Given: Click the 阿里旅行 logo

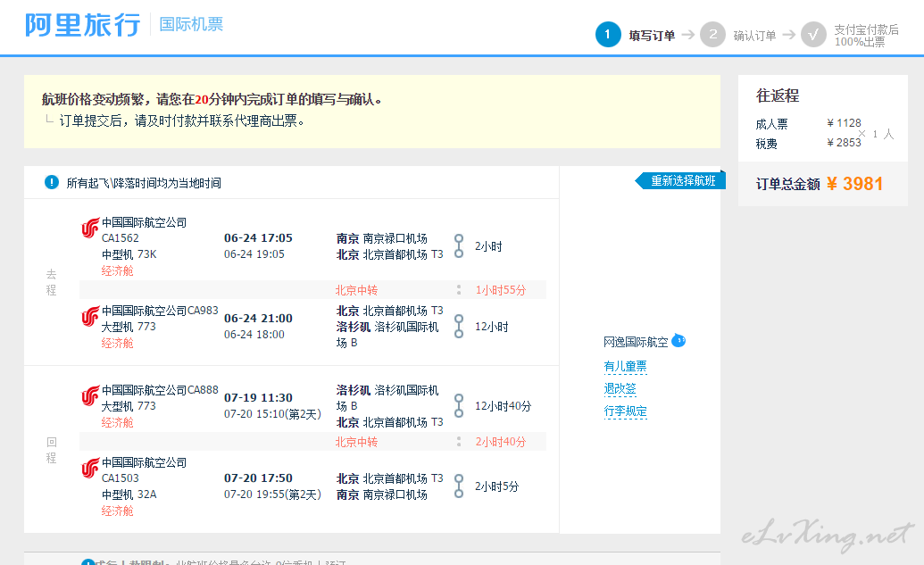Looking at the screenshot, I should (82, 25).
